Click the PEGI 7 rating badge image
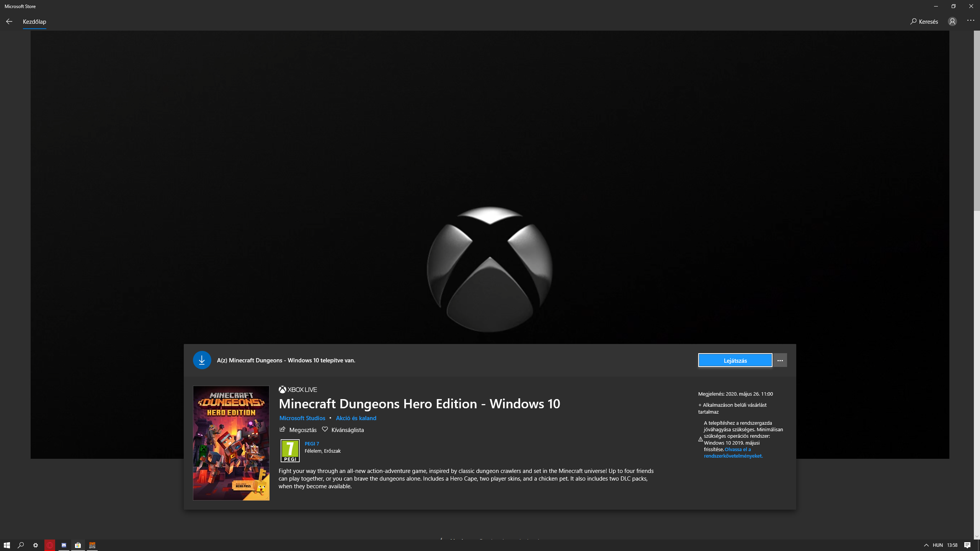The height and width of the screenshot is (551, 980). [x=290, y=451]
